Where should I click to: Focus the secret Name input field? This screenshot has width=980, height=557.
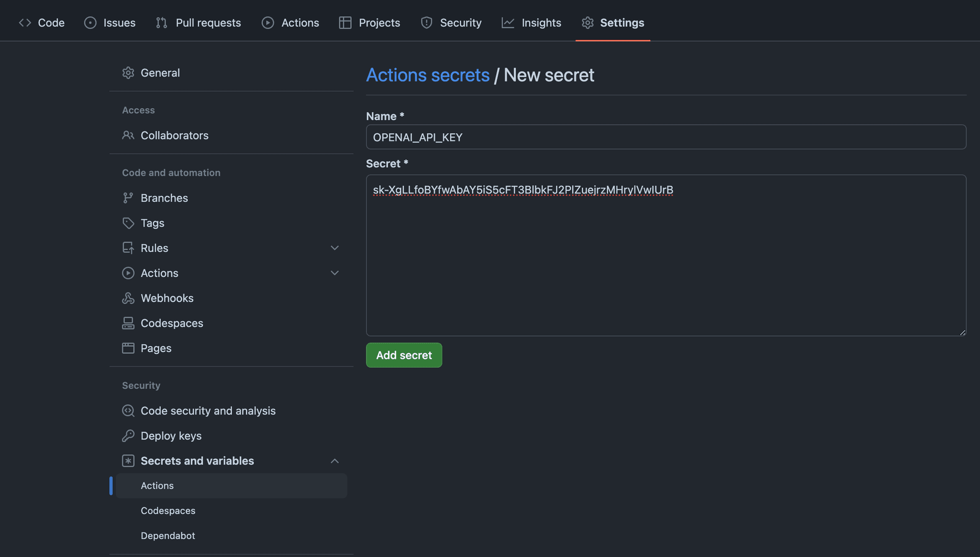[666, 137]
